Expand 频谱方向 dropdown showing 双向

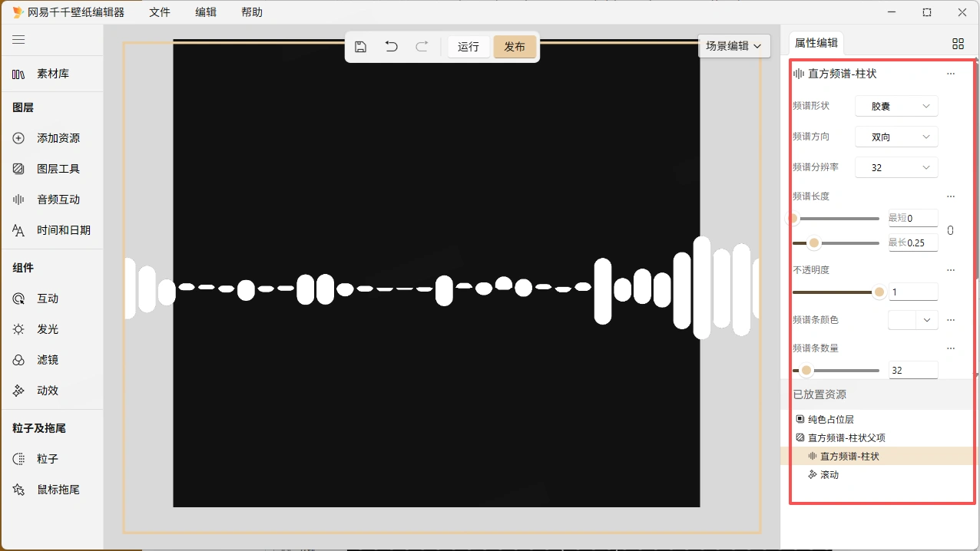click(896, 137)
